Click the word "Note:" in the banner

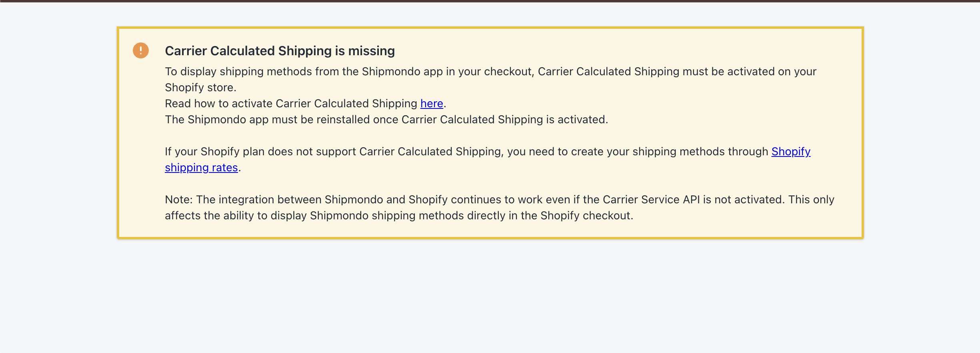point(179,200)
